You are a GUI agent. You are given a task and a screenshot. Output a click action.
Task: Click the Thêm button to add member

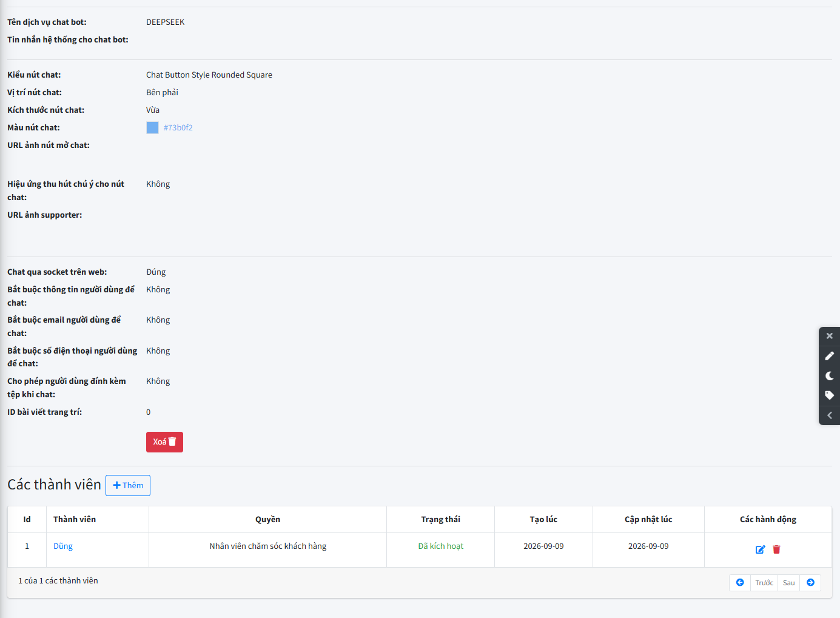pyautogui.click(x=128, y=486)
